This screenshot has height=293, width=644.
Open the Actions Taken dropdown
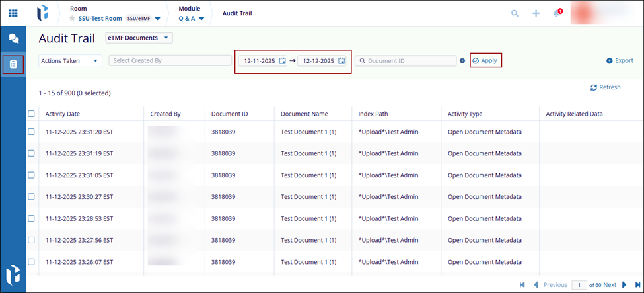71,61
